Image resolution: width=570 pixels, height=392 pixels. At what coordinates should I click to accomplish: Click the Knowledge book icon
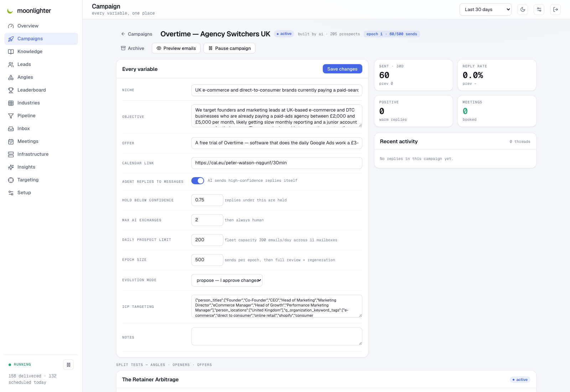(x=11, y=52)
